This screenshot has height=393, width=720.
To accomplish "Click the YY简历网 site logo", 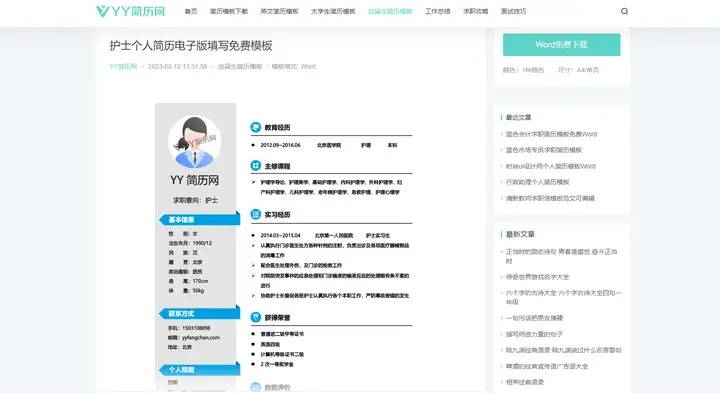I will click(x=130, y=11).
